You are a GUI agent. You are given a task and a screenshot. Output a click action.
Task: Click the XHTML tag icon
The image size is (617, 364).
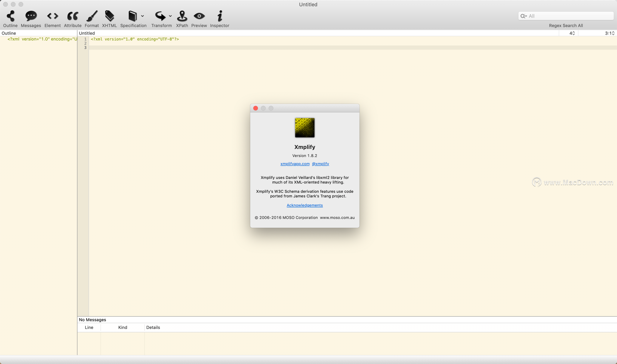tap(109, 16)
